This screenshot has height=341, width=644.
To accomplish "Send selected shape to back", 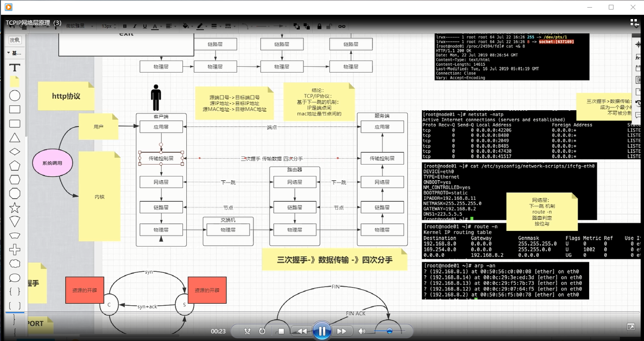I will pyautogui.click(x=307, y=26).
